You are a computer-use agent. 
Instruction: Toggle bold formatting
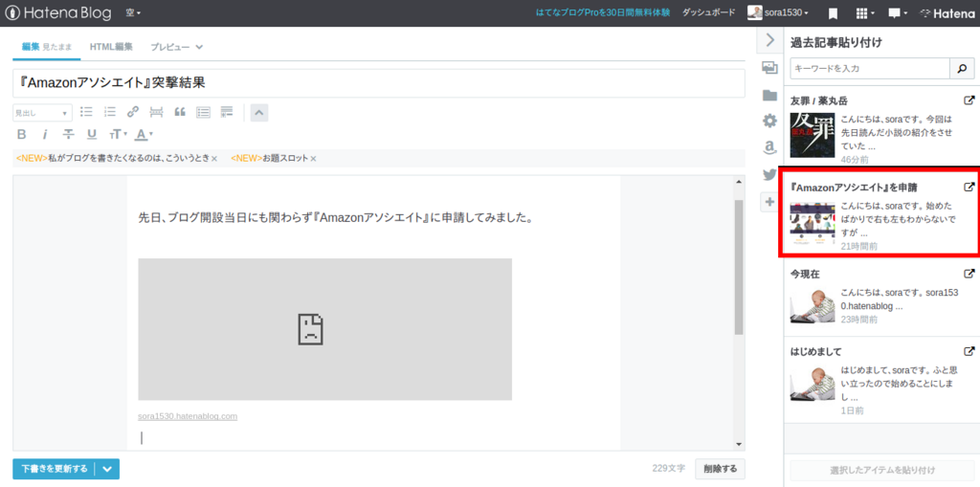pyautogui.click(x=21, y=134)
